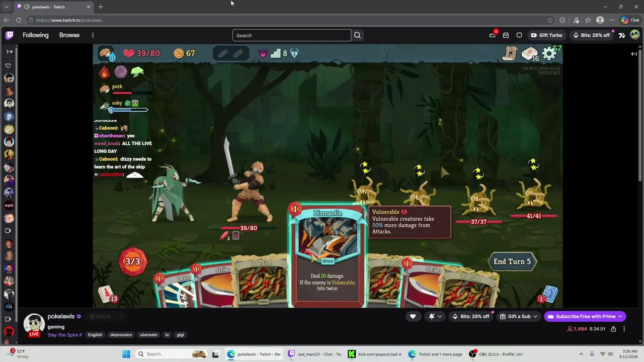Click the heart icon in left sidebar
The width and height of the screenshot is (644, 362).
(8, 65)
